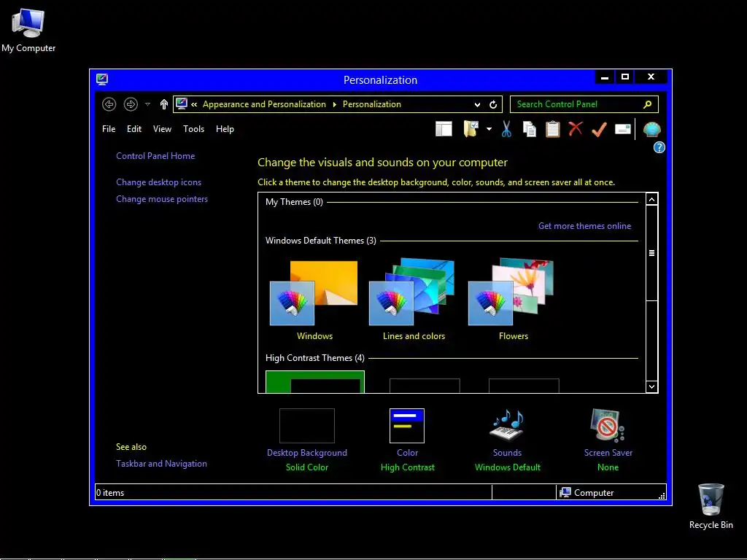Open the Help menu

click(225, 129)
